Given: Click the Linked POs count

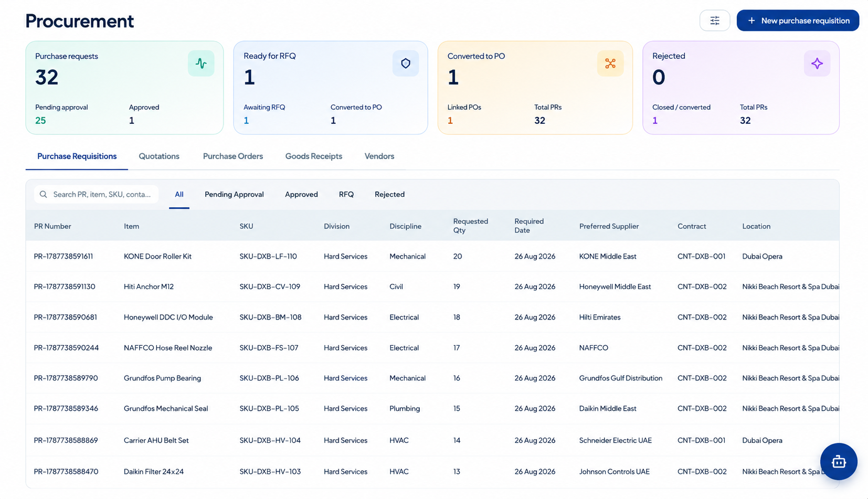Looking at the screenshot, I should pyautogui.click(x=450, y=121).
